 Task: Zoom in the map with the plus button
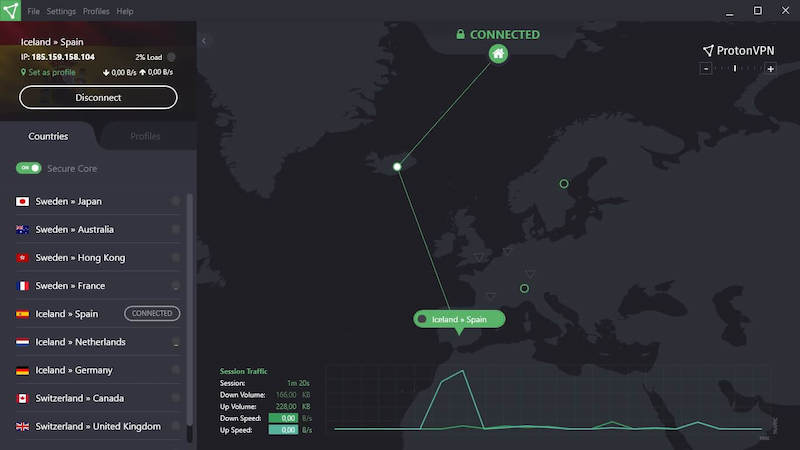tap(770, 68)
